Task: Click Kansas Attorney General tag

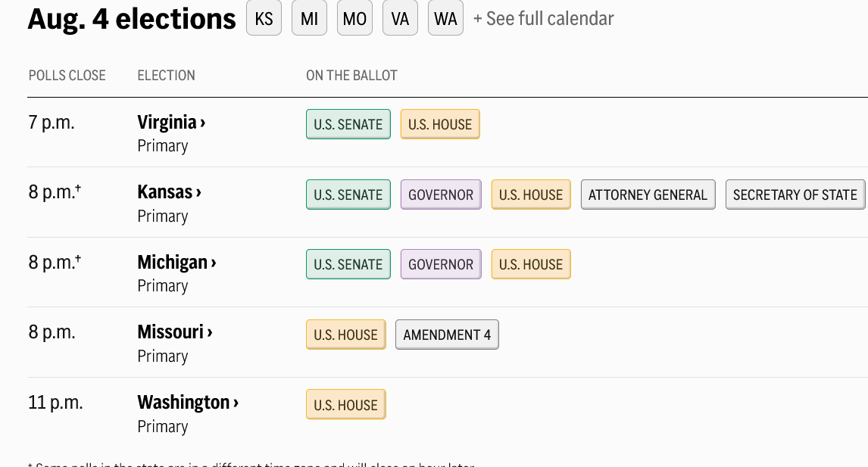Action: tap(648, 195)
